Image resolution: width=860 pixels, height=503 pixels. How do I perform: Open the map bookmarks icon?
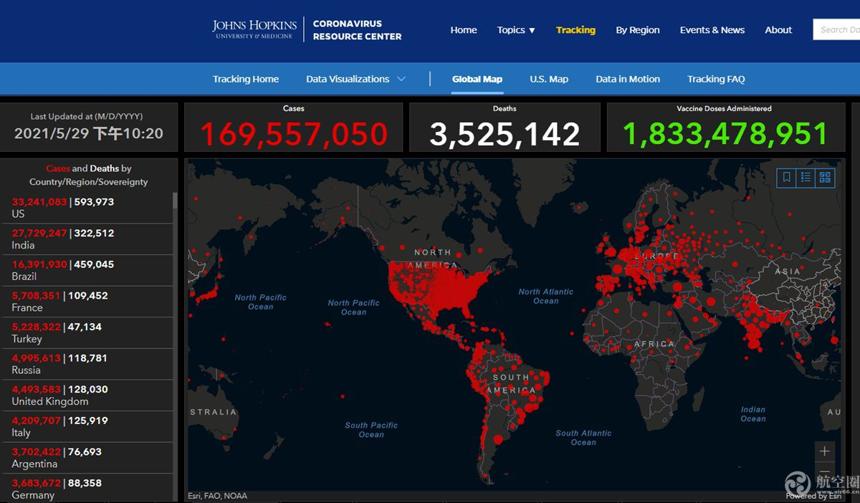click(786, 177)
